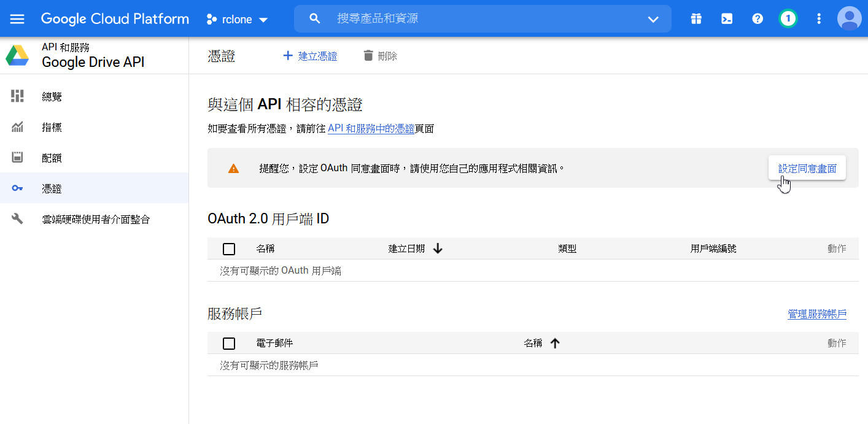Open the help question mark icon

758,19
